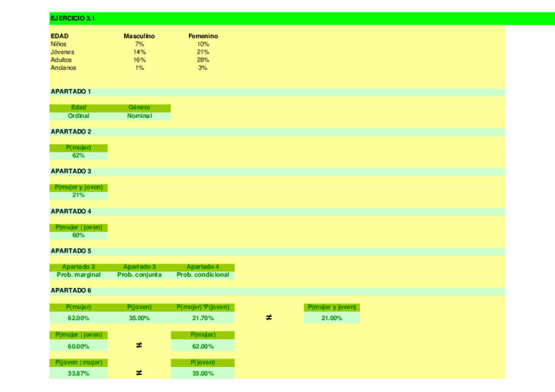Select the Prob. condicional cell
The image size is (555, 392).
pos(203,275)
